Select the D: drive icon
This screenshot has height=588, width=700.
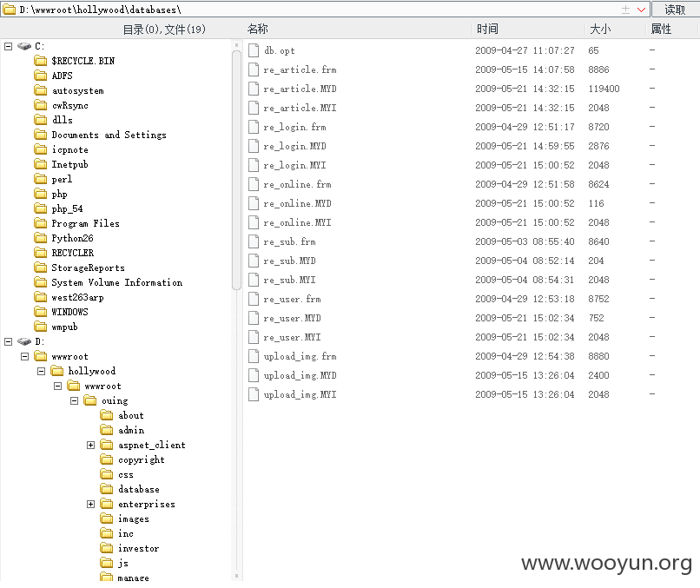[24, 341]
